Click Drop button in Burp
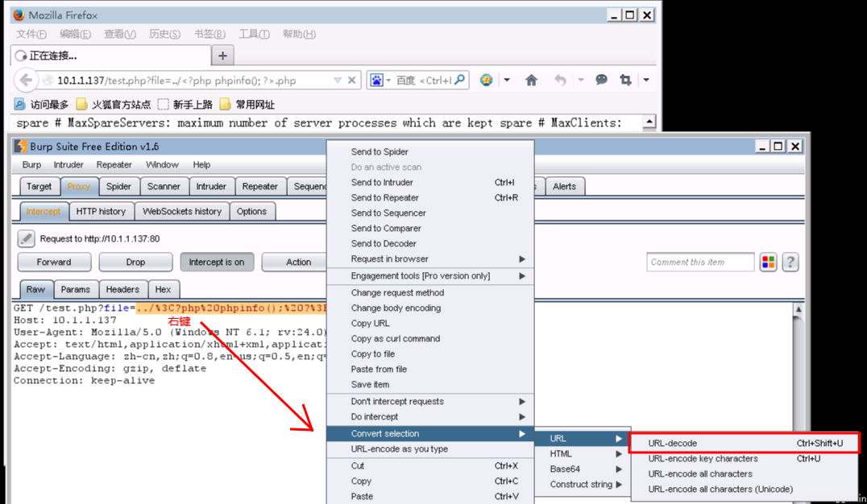 click(135, 262)
